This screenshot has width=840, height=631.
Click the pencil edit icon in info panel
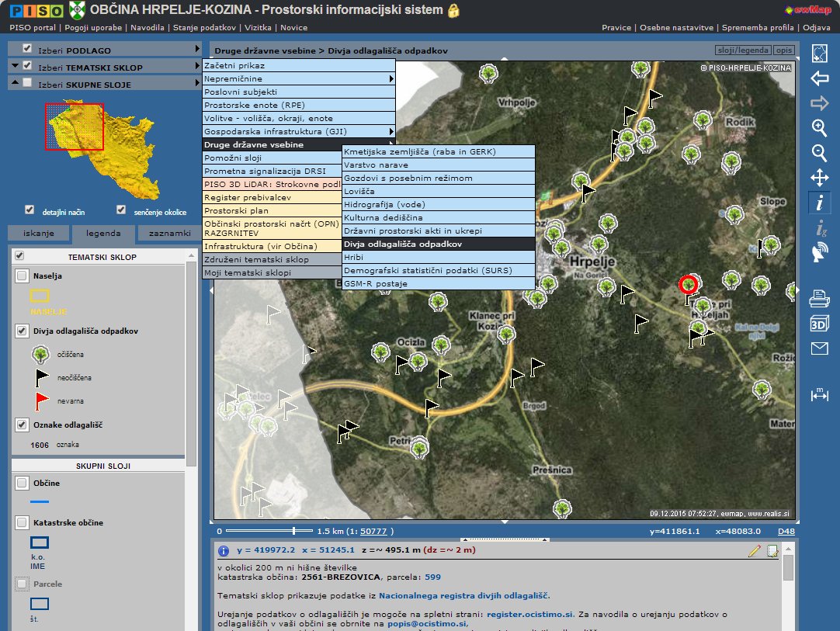pyautogui.click(x=755, y=551)
